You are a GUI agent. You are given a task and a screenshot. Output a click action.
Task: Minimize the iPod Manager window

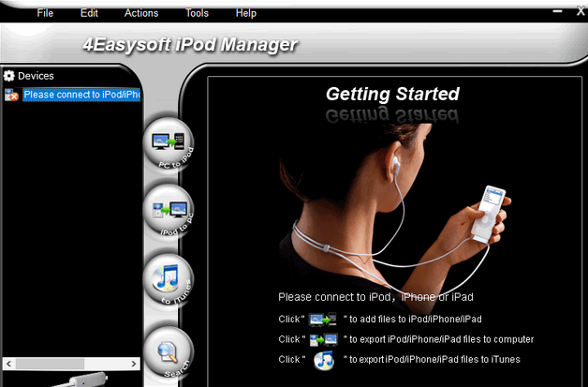(557, 11)
